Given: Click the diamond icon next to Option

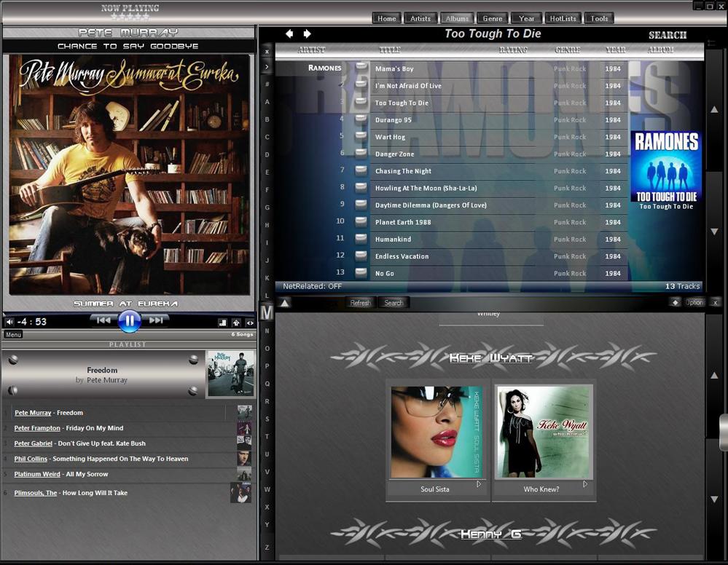Looking at the screenshot, I should tap(675, 302).
